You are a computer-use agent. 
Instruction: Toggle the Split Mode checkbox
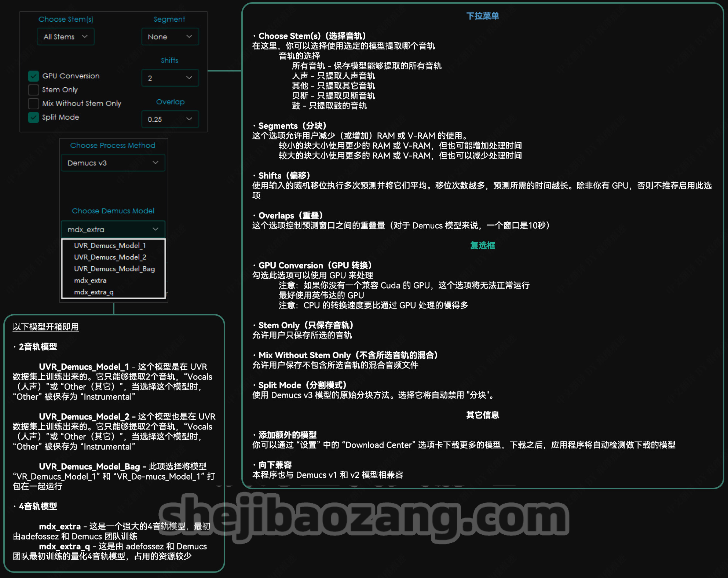click(x=33, y=117)
